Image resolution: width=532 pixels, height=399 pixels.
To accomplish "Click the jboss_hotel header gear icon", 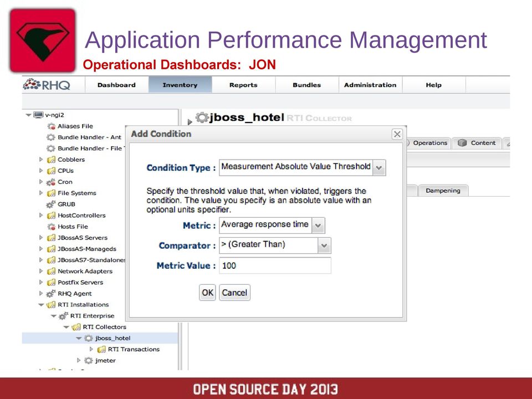I will [x=202, y=117].
